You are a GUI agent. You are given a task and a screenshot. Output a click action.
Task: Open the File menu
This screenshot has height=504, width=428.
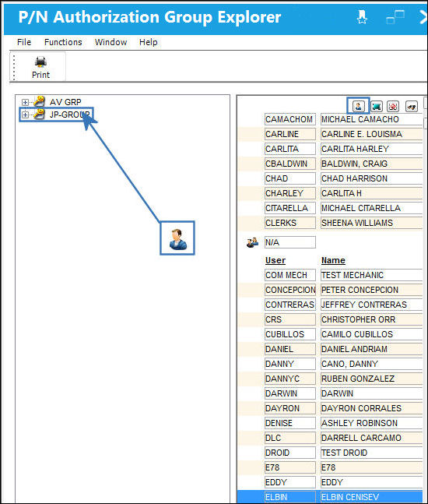pyautogui.click(x=24, y=42)
